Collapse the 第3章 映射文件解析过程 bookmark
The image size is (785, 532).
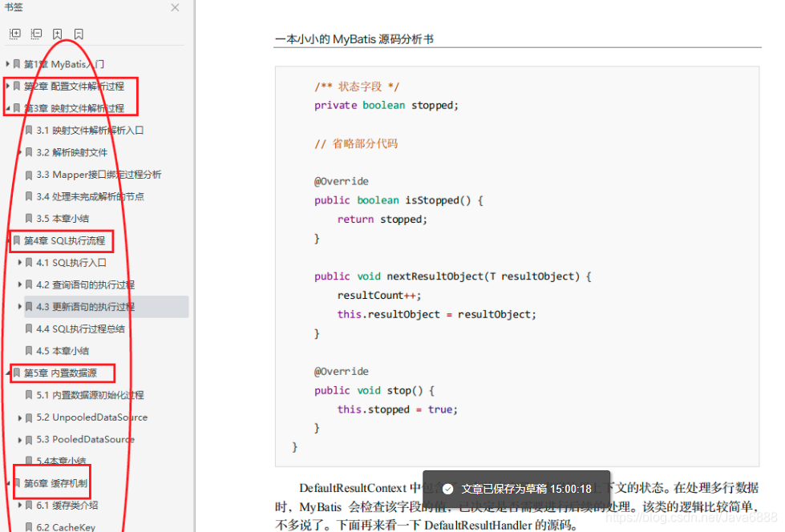coord(7,108)
